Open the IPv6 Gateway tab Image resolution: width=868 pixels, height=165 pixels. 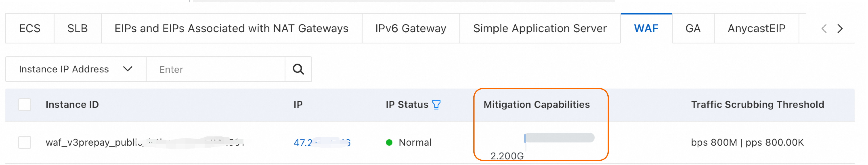[x=411, y=29]
